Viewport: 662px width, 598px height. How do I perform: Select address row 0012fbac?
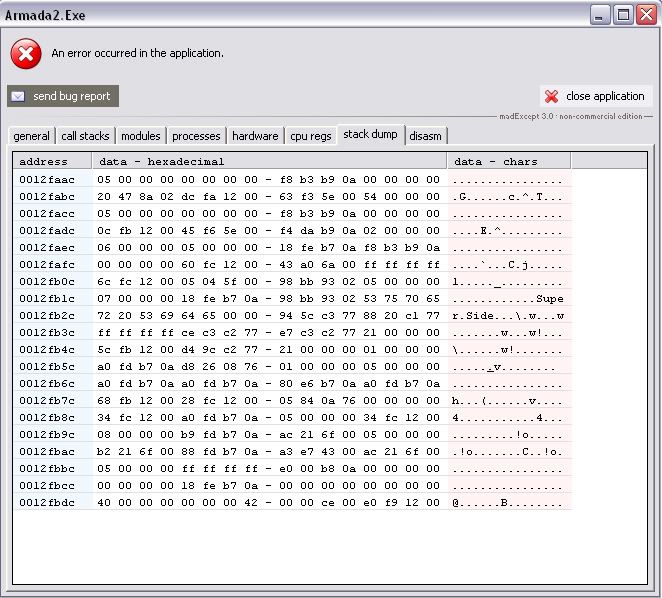coord(293,452)
